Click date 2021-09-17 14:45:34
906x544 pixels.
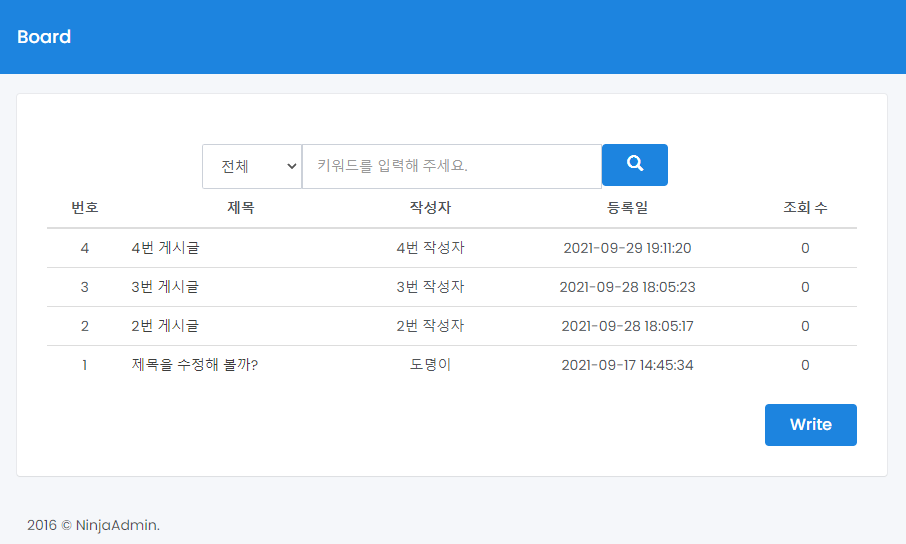(627, 365)
